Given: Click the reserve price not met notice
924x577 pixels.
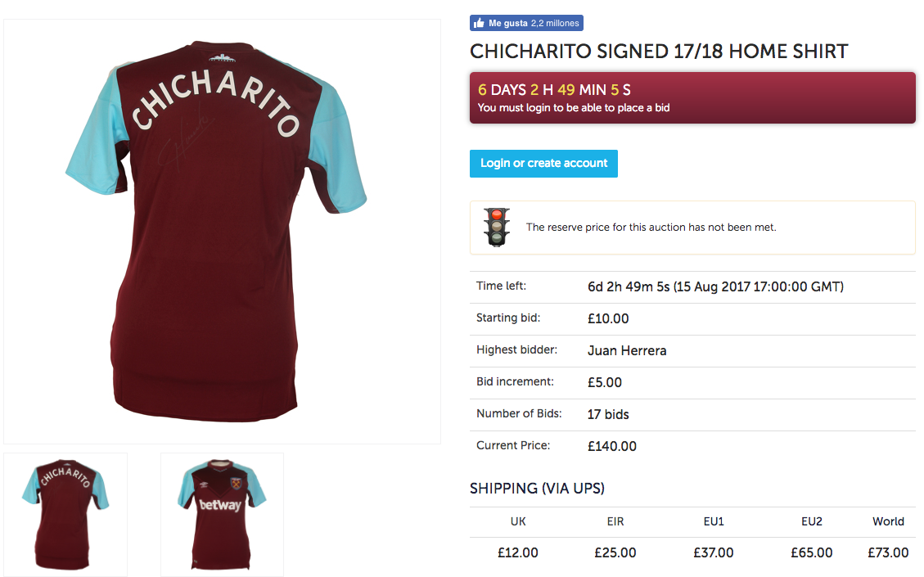Looking at the screenshot, I should tap(651, 228).
